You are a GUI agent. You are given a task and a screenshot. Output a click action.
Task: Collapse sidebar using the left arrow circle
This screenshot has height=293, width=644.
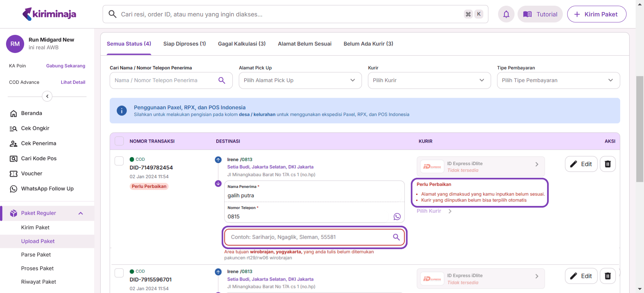tap(47, 96)
